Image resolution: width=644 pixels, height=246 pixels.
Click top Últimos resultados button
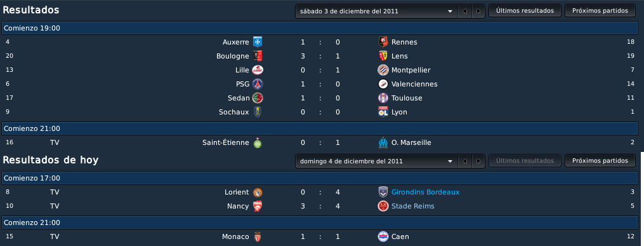tap(525, 11)
